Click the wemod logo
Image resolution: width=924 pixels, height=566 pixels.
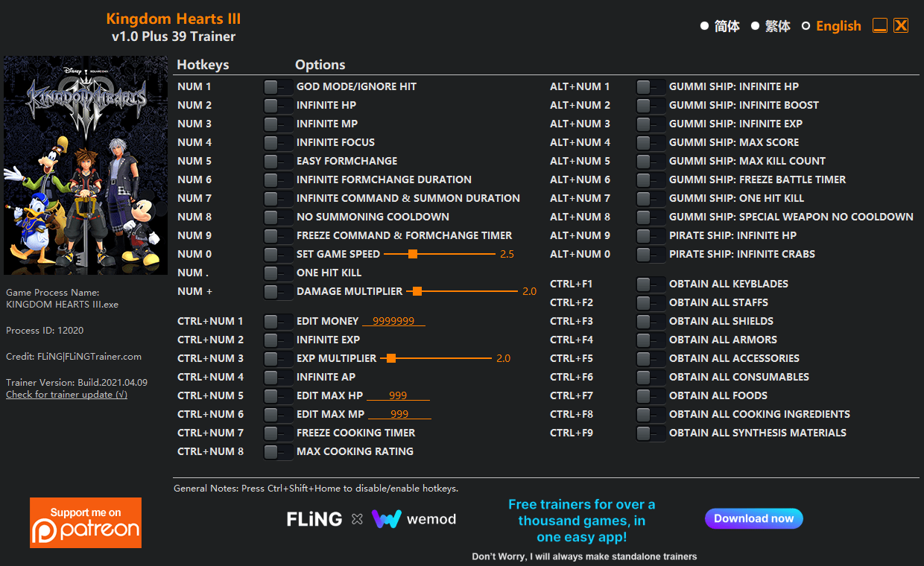pos(414,518)
